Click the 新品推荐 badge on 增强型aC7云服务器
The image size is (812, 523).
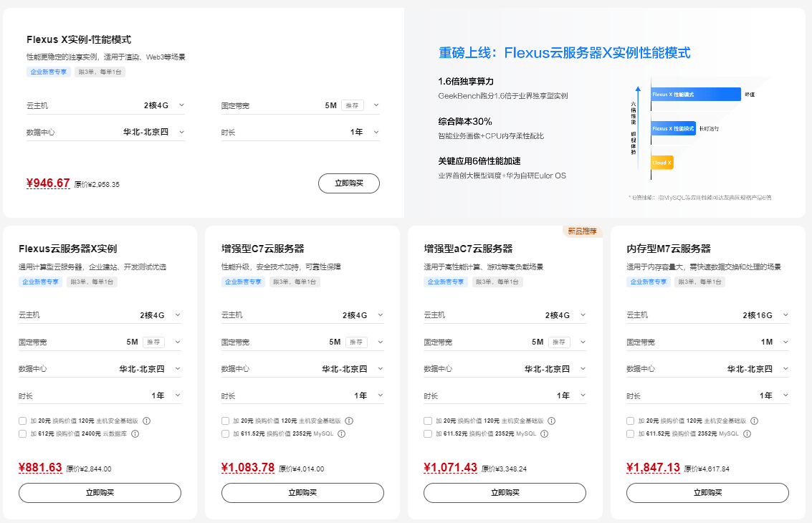tap(583, 231)
